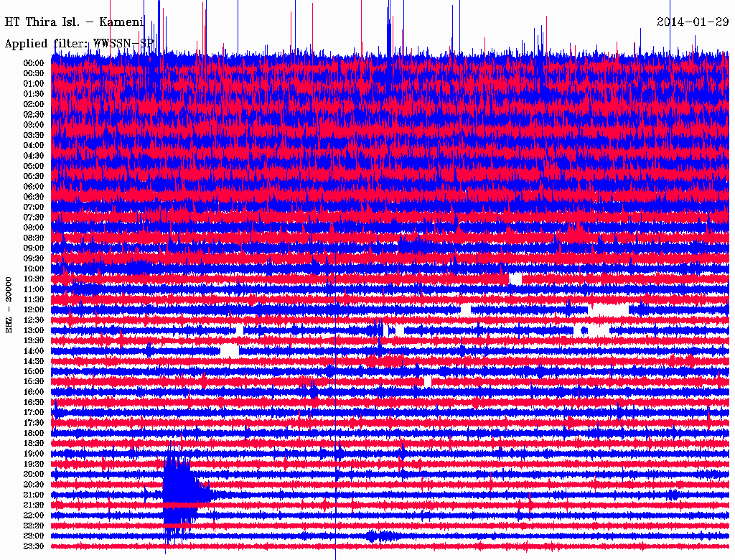
Task: Click the Applied filter WWSSN-SP text
Action: point(79,44)
